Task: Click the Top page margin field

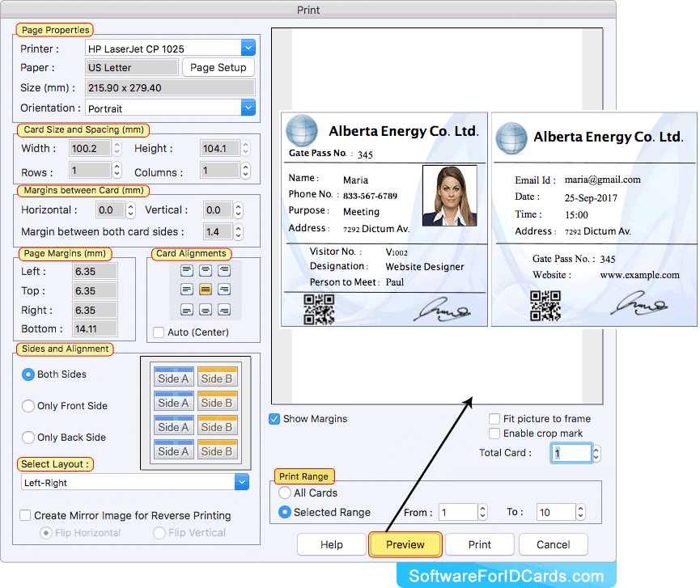Action: coord(95,291)
